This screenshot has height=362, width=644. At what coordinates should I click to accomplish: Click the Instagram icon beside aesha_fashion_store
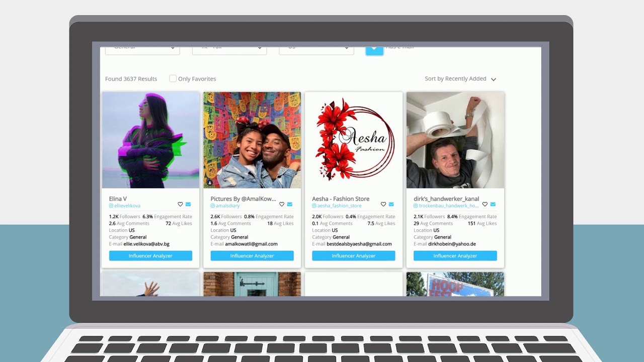[x=314, y=206]
